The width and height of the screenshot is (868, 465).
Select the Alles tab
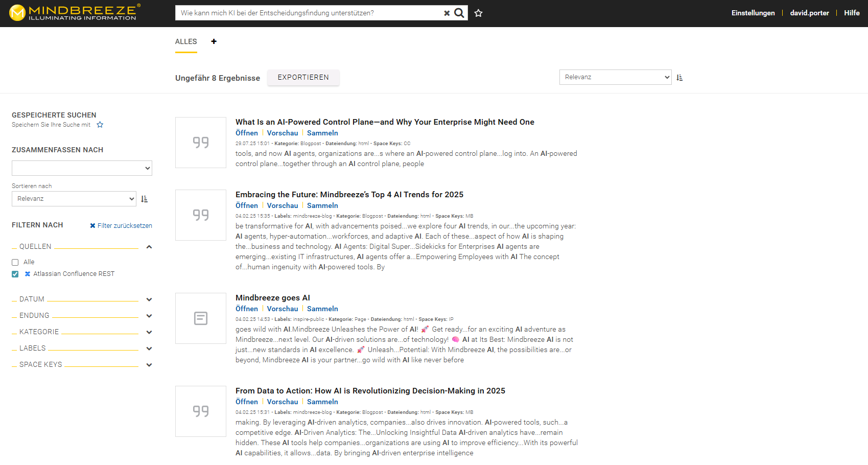point(186,42)
